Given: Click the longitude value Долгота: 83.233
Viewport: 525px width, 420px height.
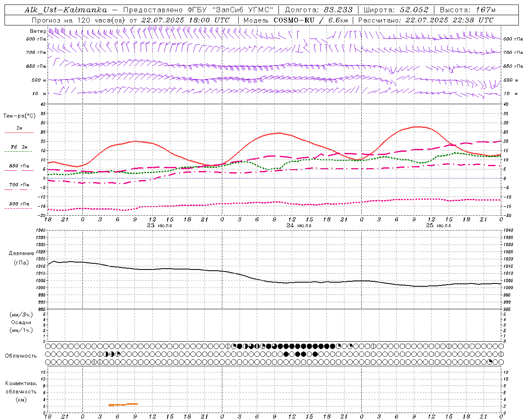Looking at the screenshot, I should 318,10.
